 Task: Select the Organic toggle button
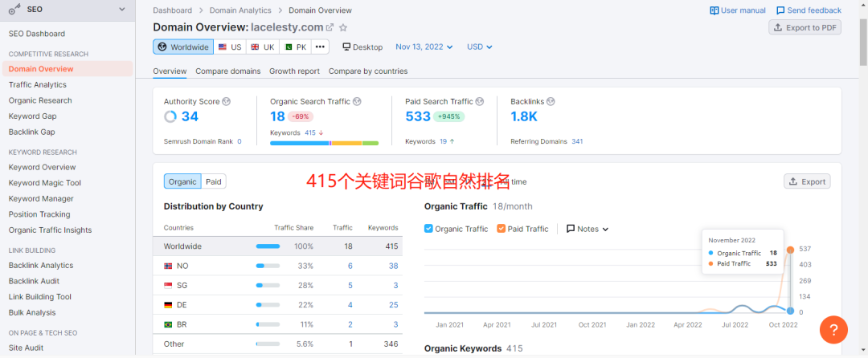182,181
